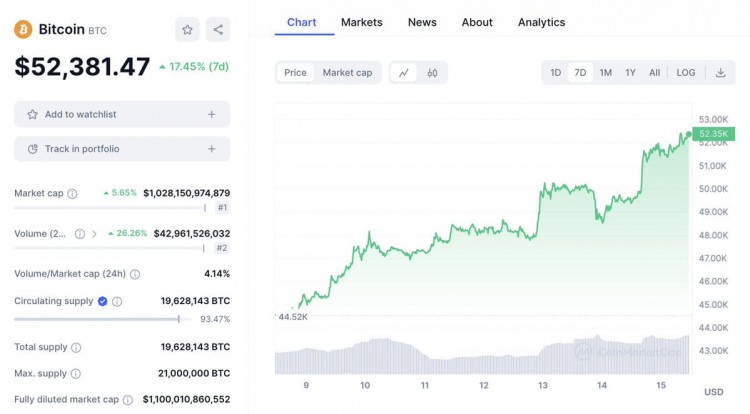Open the Markets tab
Screen dimensions: 750x414
[x=362, y=22]
